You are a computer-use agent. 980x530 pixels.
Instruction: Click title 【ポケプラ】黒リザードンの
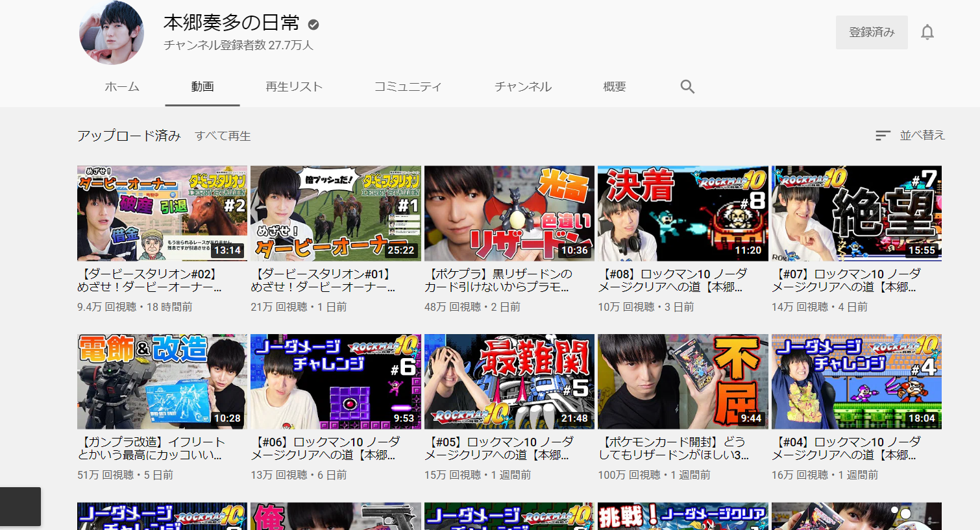point(498,280)
